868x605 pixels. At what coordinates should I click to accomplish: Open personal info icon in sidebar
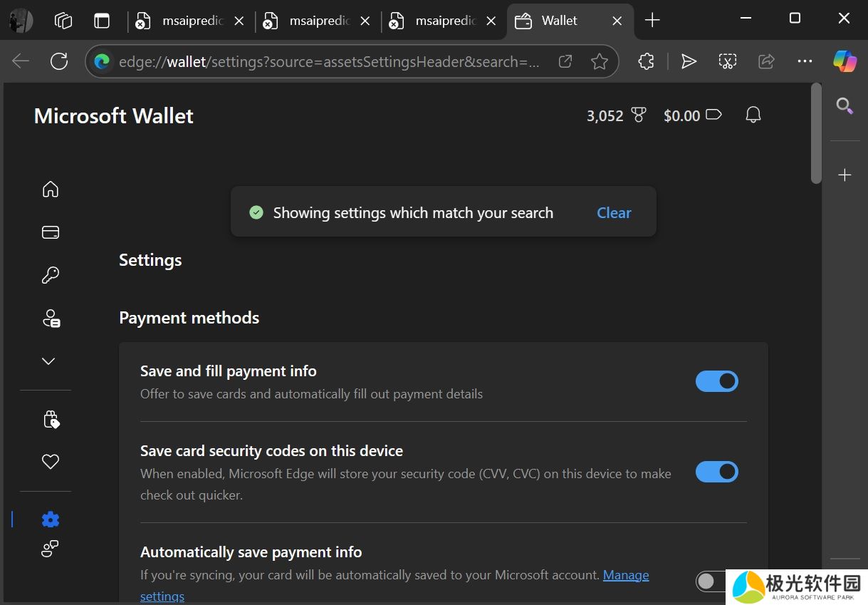(x=51, y=319)
